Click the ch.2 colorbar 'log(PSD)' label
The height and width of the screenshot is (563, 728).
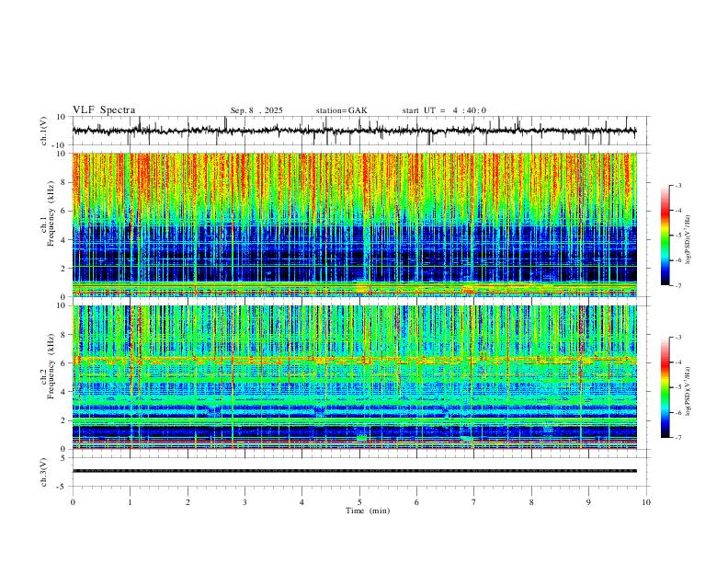pyautogui.click(x=688, y=391)
